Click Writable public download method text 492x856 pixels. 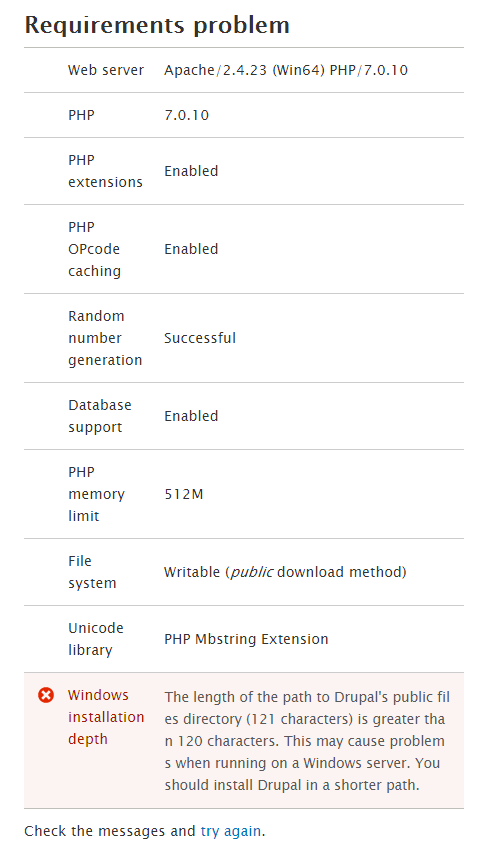(x=285, y=572)
